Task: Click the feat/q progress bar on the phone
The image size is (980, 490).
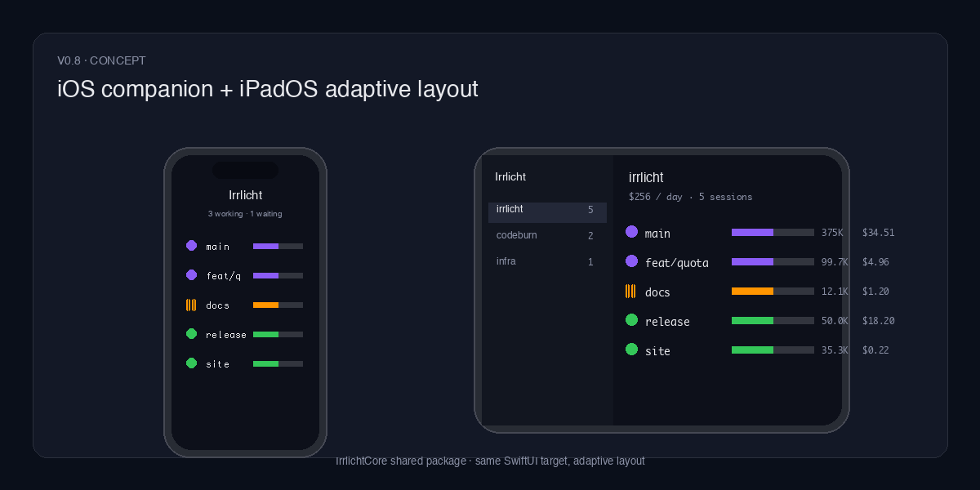Action: [278, 275]
